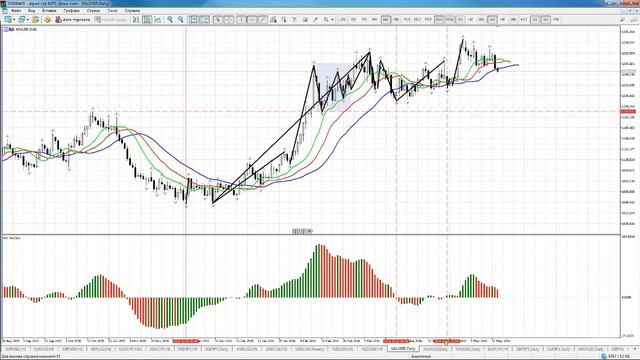640x360 pixels.
Task: Select the equidistant channel tool
Action: [273, 20]
